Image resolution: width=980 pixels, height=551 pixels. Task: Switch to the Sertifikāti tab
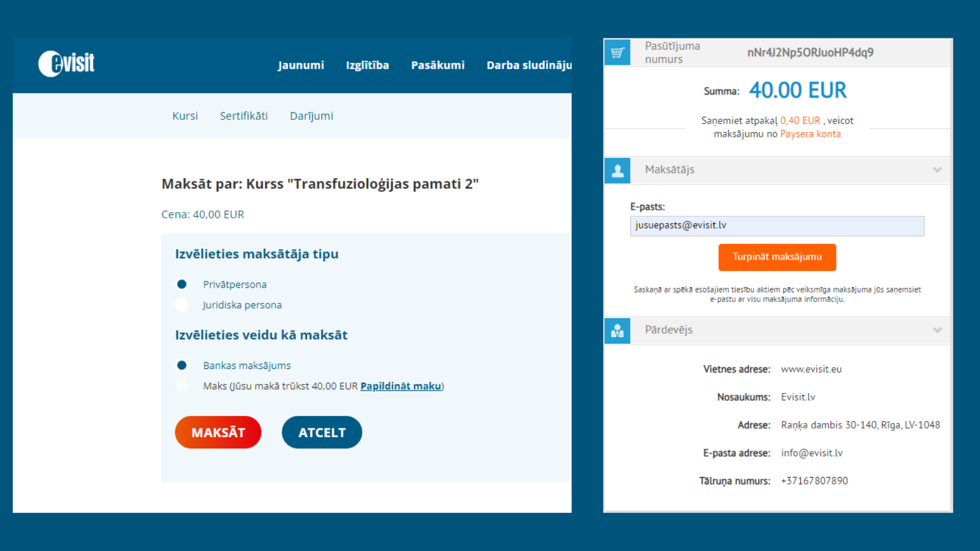(x=243, y=116)
